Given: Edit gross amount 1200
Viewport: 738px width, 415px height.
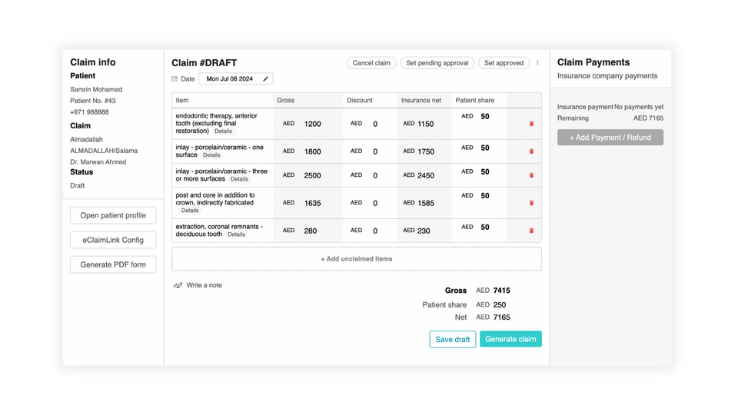Looking at the screenshot, I should point(313,124).
